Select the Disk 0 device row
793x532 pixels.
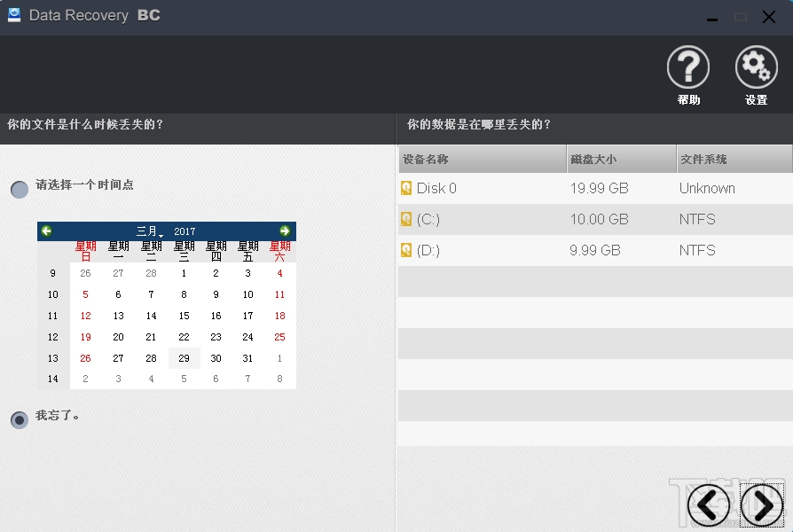point(595,188)
